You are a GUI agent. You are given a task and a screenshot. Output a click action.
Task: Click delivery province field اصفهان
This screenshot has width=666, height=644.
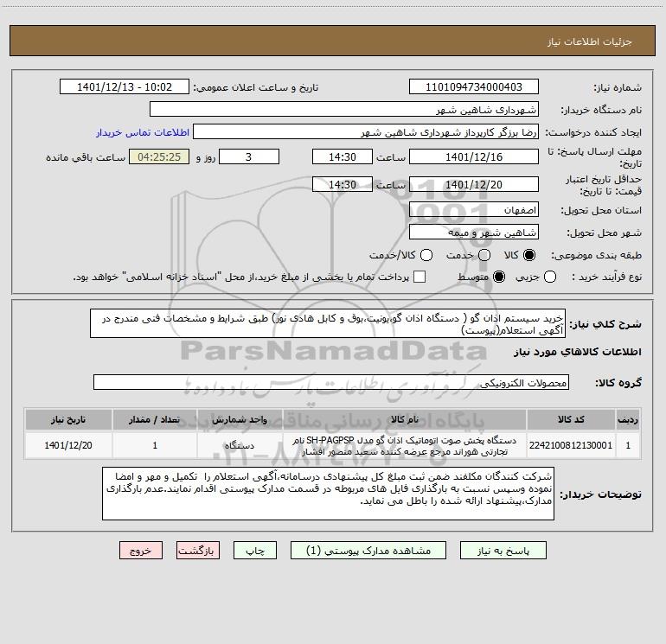(x=474, y=209)
